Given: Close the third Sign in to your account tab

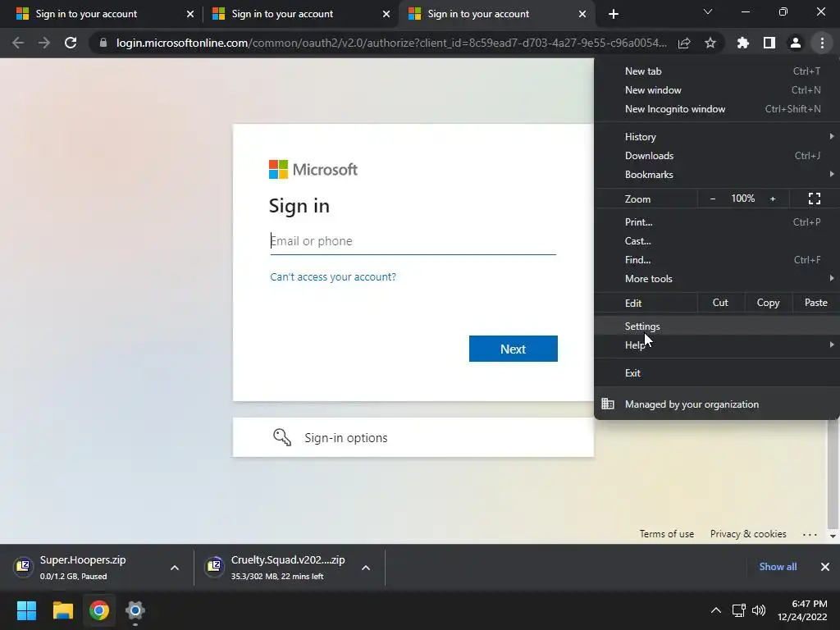Looking at the screenshot, I should click(x=582, y=14).
